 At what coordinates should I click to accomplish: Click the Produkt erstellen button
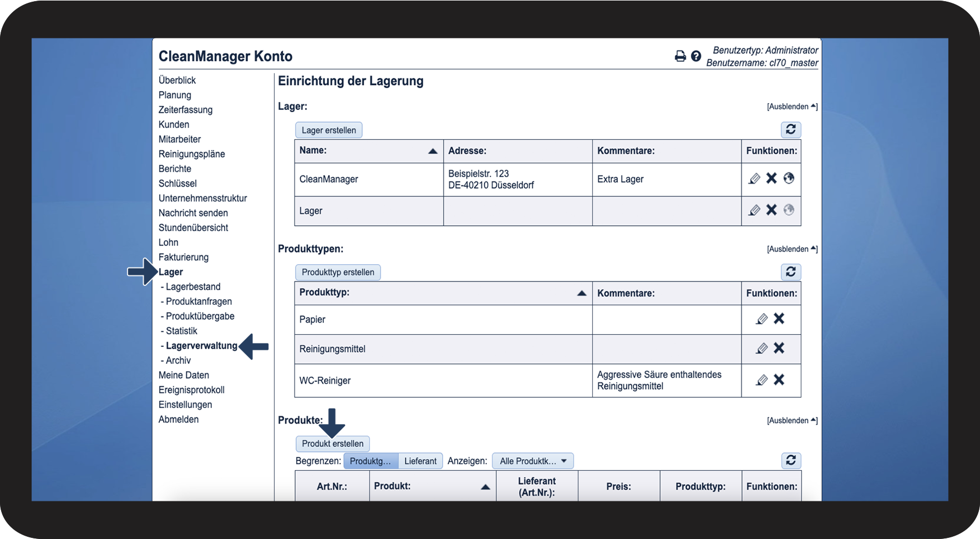coord(333,444)
